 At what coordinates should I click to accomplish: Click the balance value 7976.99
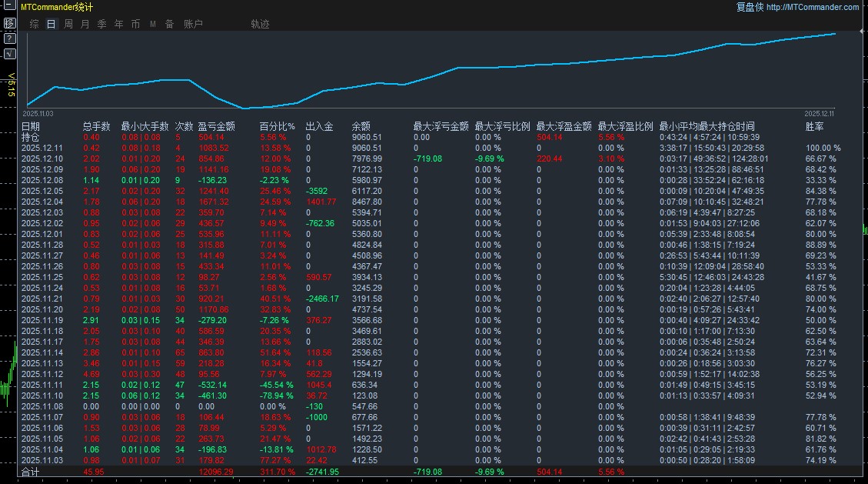click(367, 159)
